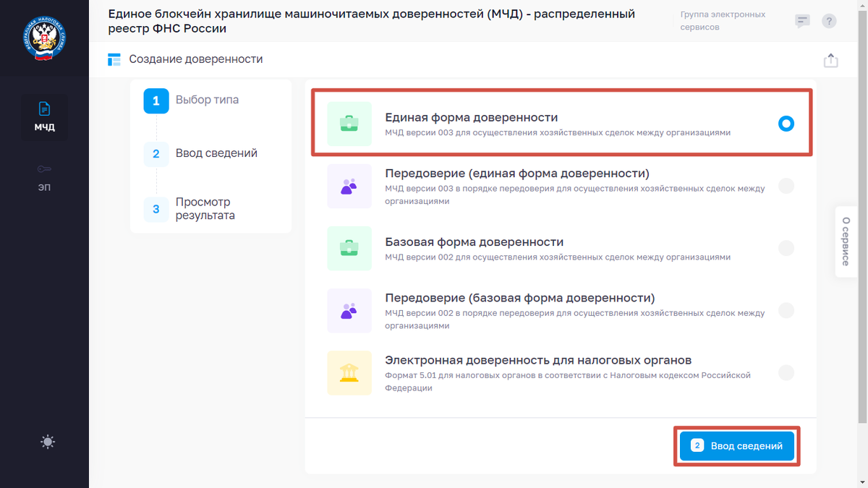Click green briefcase icon of Базовая форма
This screenshot has width=868, height=488.
point(349,248)
